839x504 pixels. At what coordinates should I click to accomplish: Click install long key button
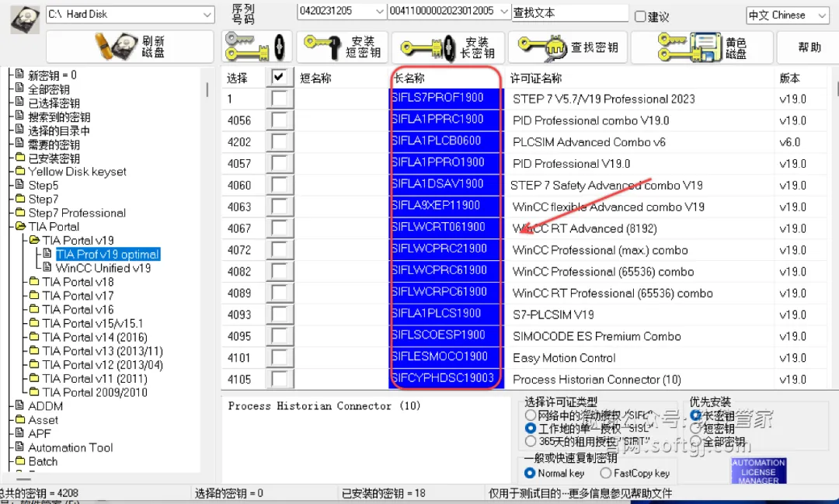[x=448, y=47]
